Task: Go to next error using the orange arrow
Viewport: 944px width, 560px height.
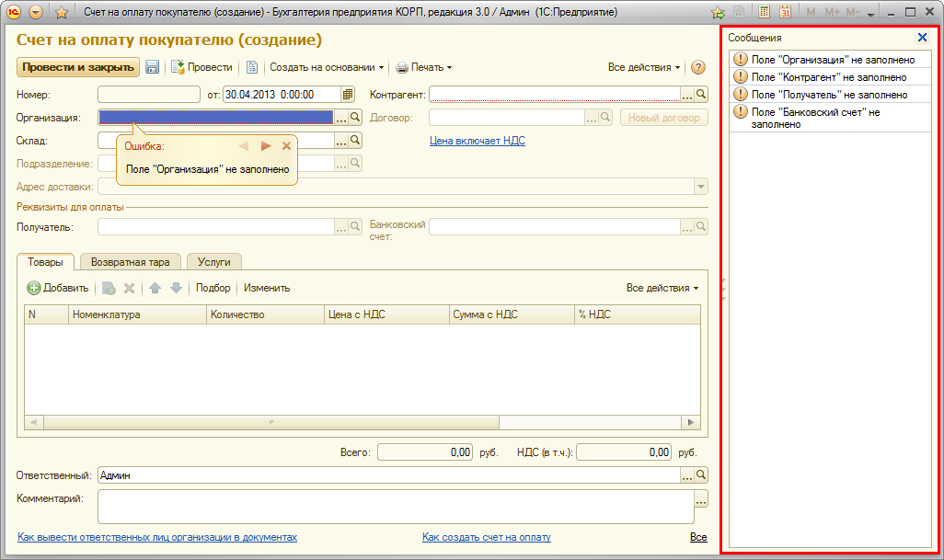Action: (266, 145)
